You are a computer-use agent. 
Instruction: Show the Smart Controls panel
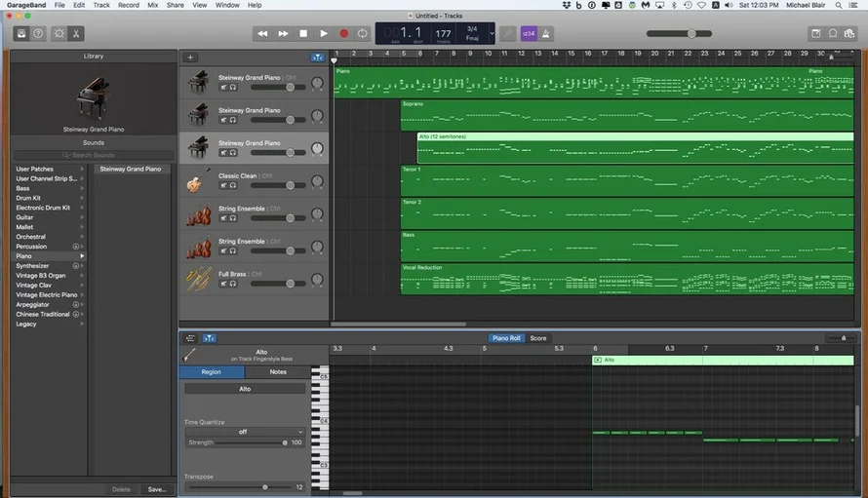click(x=59, y=34)
